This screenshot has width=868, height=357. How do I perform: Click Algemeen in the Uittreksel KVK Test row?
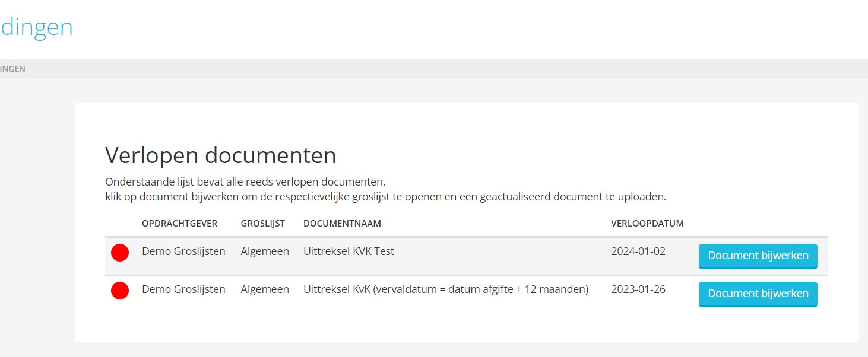[x=265, y=251]
